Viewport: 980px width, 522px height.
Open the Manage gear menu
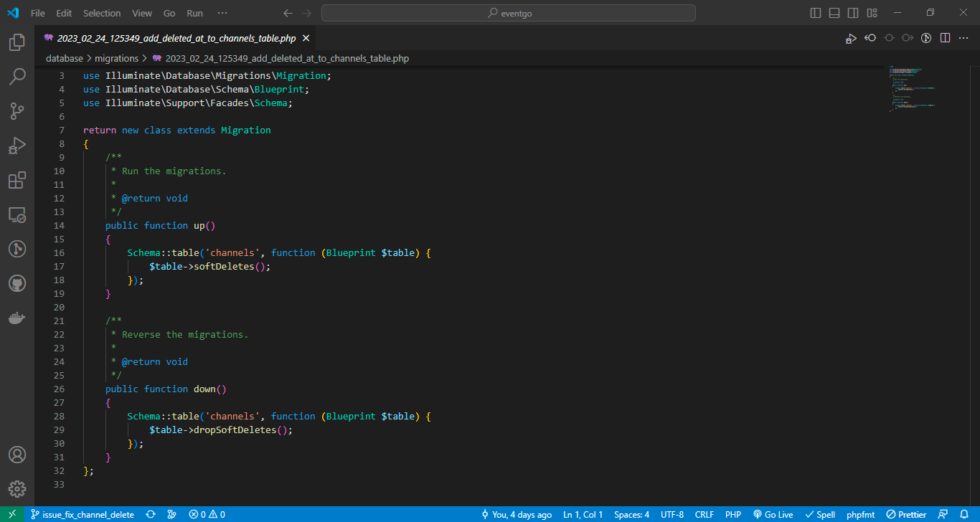[x=17, y=489]
